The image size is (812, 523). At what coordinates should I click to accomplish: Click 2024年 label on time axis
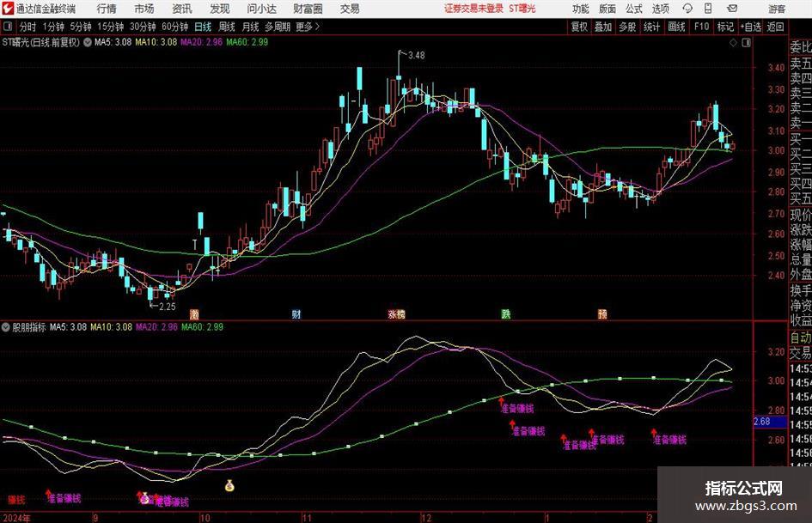(x=16, y=518)
